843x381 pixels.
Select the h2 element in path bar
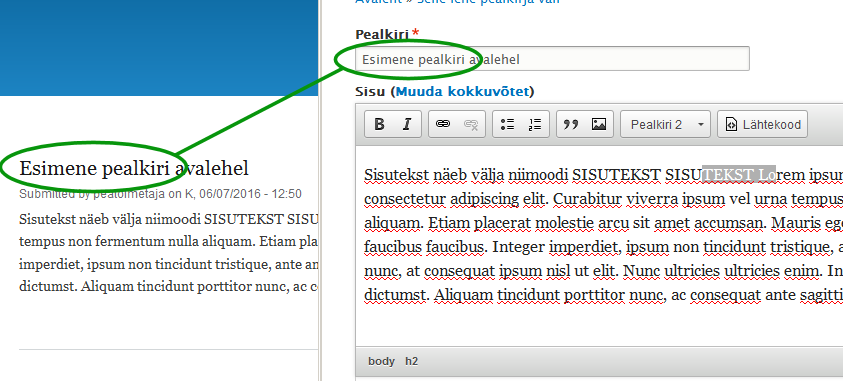tap(411, 362)
